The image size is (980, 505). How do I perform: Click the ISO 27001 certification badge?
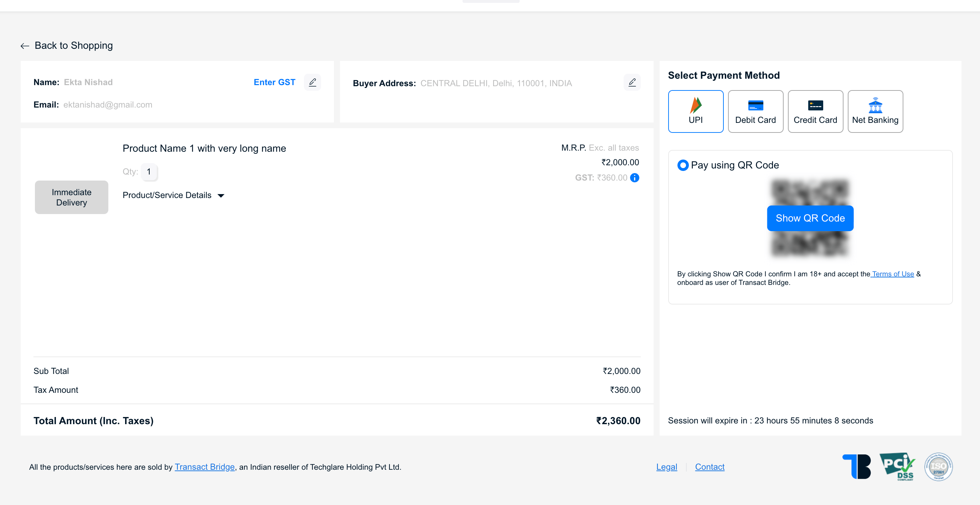(939, 467)
